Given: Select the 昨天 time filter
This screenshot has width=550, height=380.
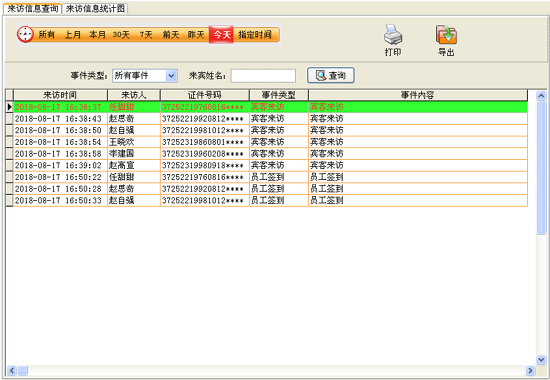Looking at the screenshot, I should coord(196,35).
